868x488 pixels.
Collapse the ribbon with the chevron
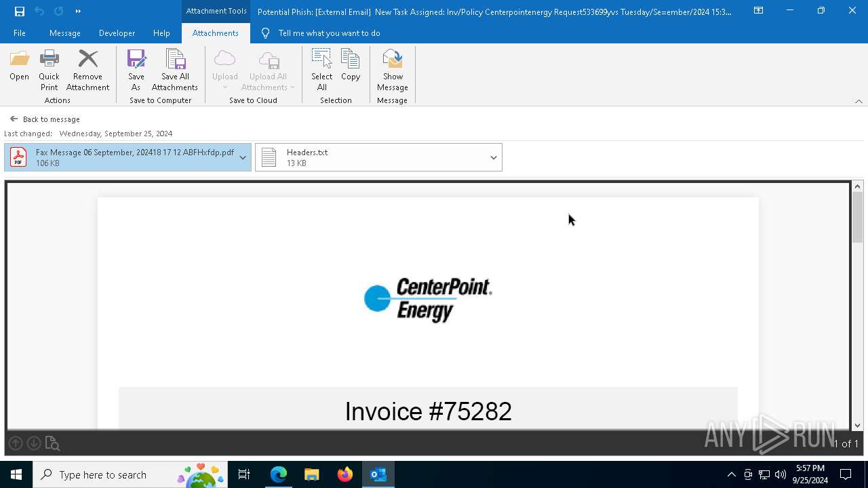(x=859, y=101)
